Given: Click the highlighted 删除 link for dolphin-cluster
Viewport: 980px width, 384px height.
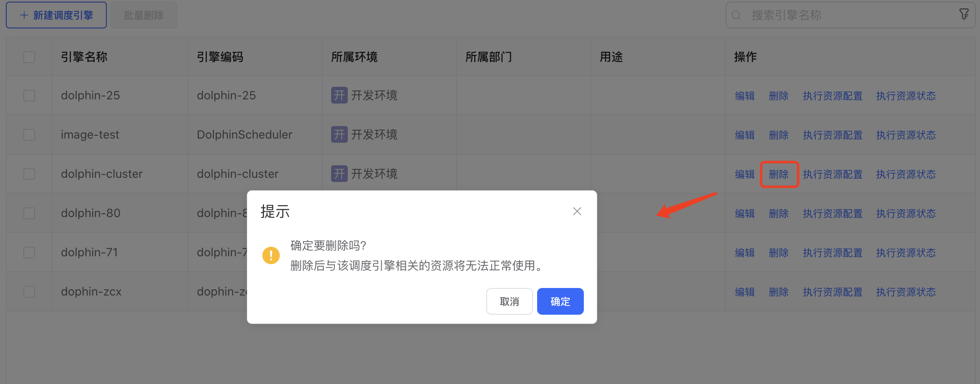Looking at the screenshot, I should pyautogui.click(x=779, y=174).
